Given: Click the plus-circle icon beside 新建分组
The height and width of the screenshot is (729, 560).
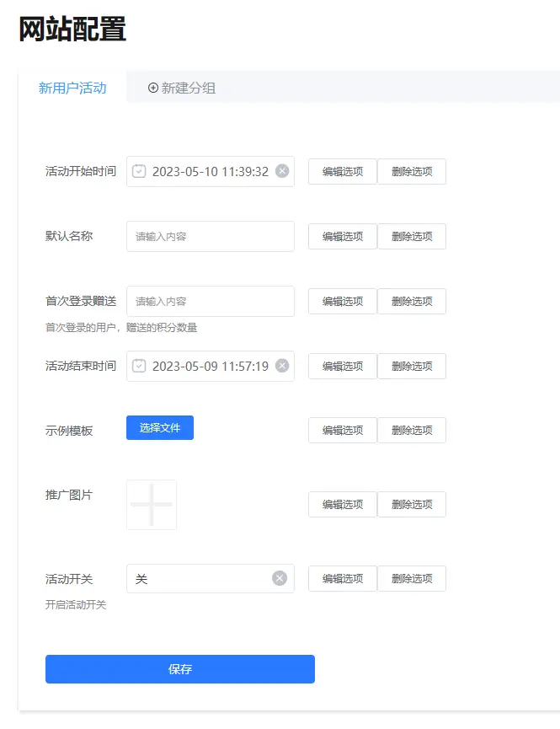Looking at the screenshot, I should [153, 88].
